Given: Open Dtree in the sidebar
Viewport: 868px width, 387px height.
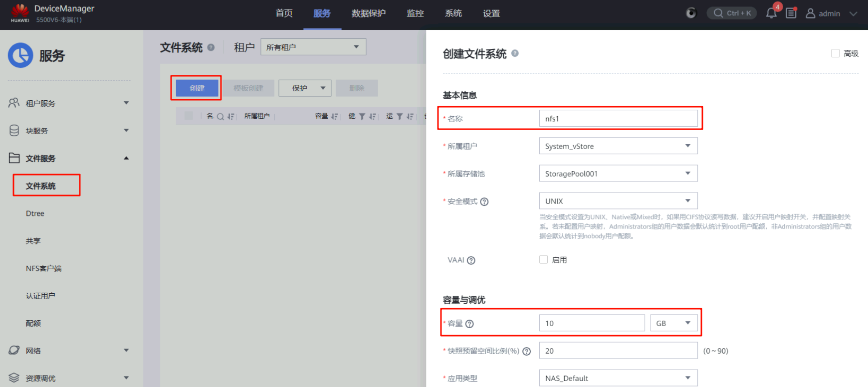Looking at the screenshot, I should (x=35, y=213).
